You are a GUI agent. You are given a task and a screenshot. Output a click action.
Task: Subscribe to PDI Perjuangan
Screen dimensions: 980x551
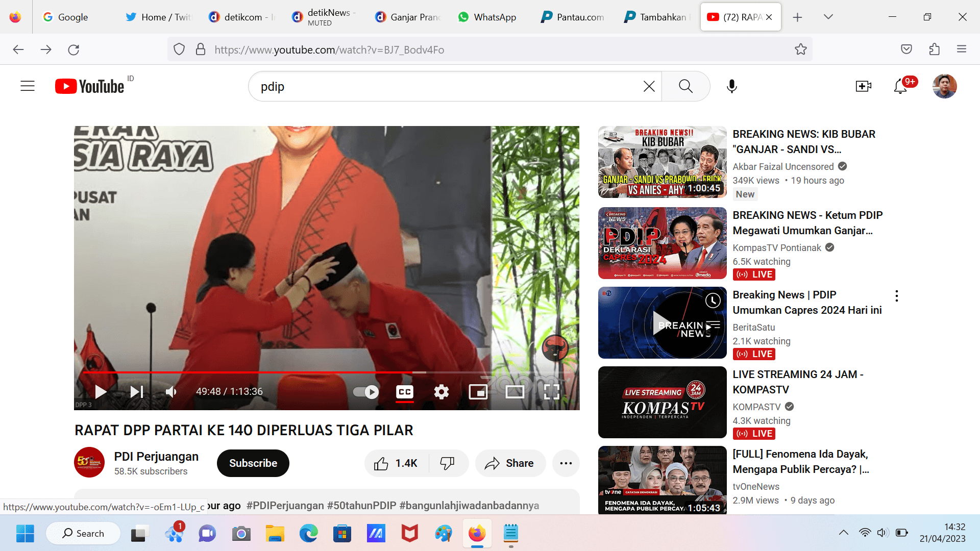coord(253,463)
